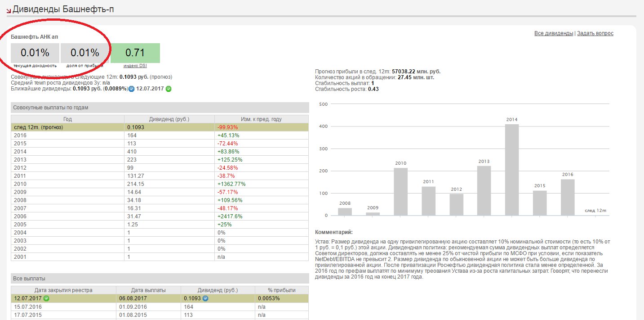Click the 01.09.2016 payment date cell
The height and width of the screenshot is (320, 644).
(x=148, y=306)
